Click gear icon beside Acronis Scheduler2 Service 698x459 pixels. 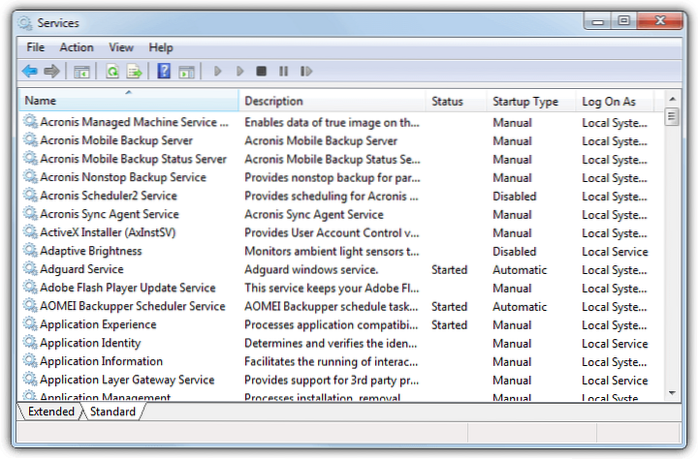pyautogui.click(x=30, y=195)
